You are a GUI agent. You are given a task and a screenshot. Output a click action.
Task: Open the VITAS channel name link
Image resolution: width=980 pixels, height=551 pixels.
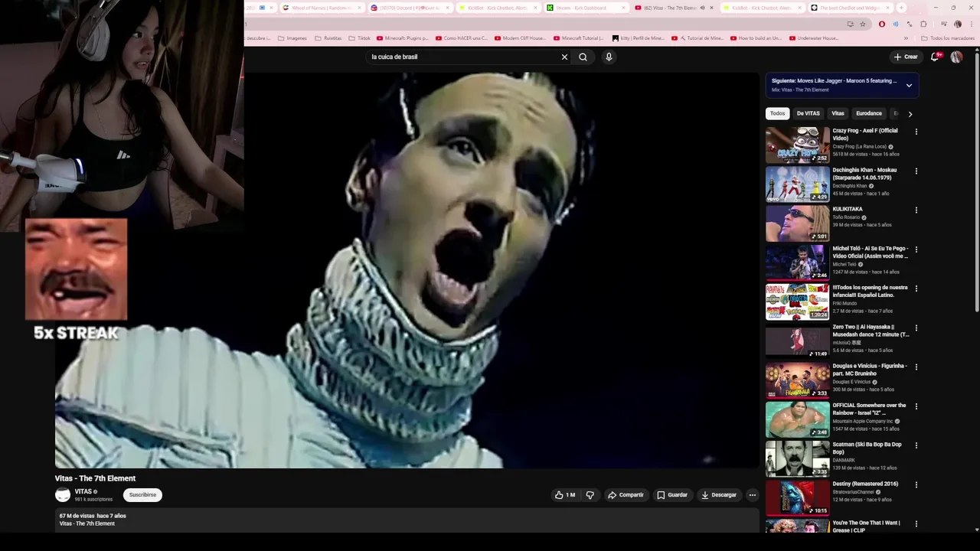coord(83,491)
